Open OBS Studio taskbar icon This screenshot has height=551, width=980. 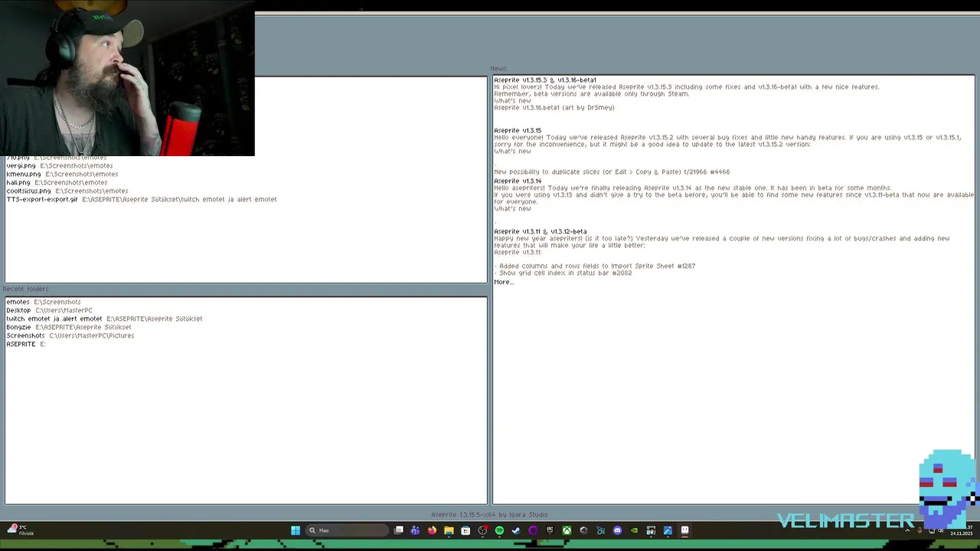482,530
